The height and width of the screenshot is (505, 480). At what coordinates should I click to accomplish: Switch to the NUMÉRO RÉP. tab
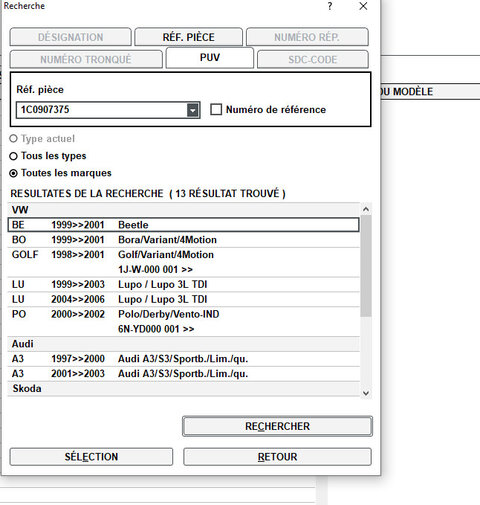[307, 37]
